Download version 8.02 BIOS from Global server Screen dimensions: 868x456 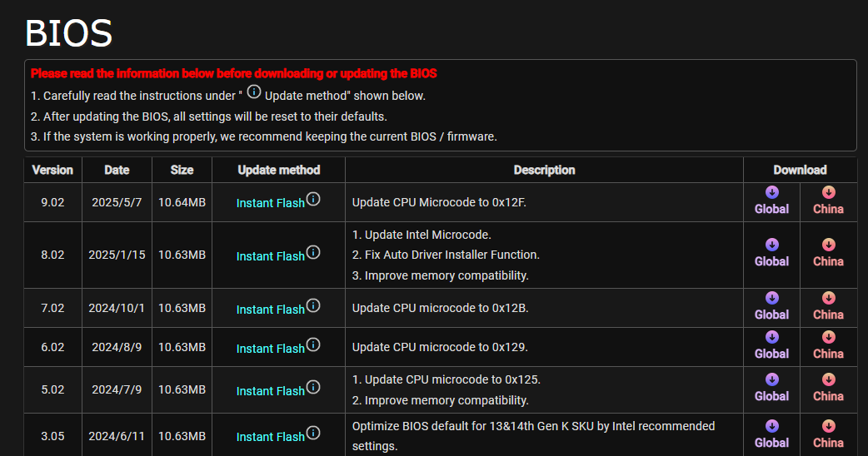point(771,254)
